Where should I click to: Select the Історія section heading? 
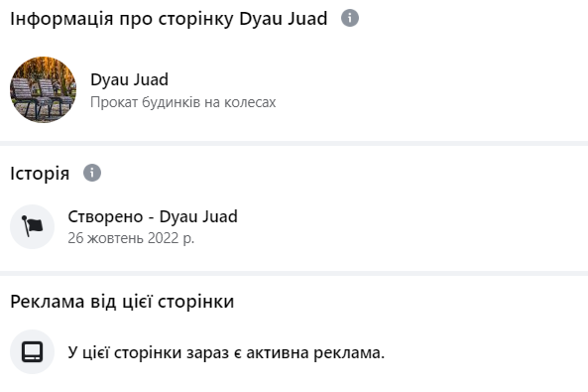point(40,173)
